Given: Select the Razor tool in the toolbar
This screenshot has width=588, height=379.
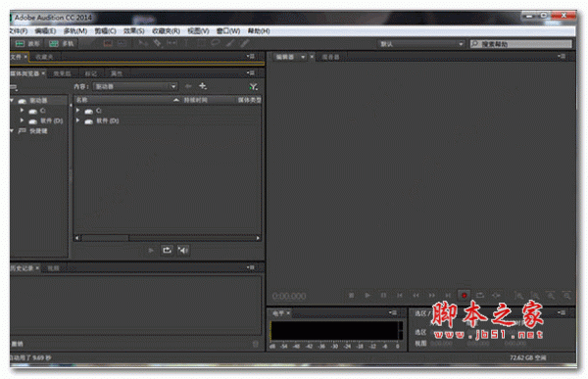Looking at the screenshot, I should pyautogui.click(x=157, y=43).
